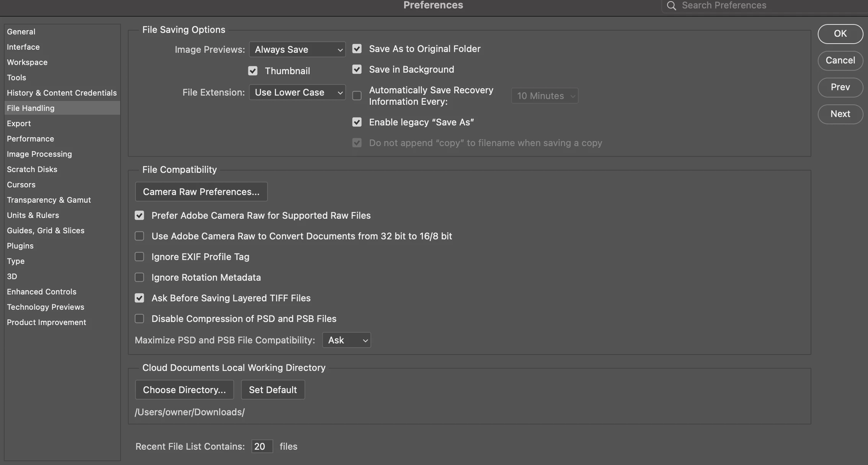868x465 pixels.
Task: Switch to Scratch Disks preferences
Action: click(32, 169)
